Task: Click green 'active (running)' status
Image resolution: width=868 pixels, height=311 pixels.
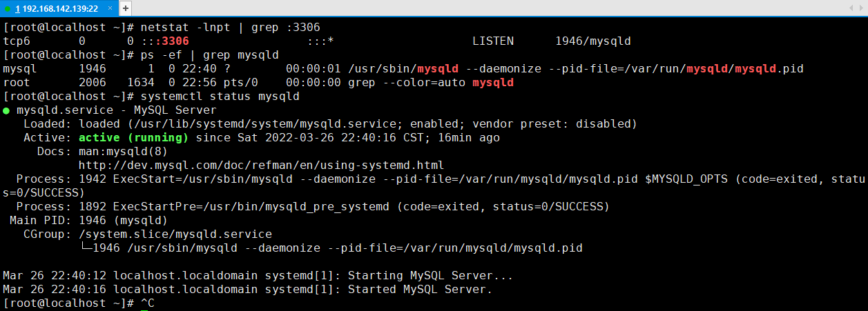Action: tap(134, 138)
